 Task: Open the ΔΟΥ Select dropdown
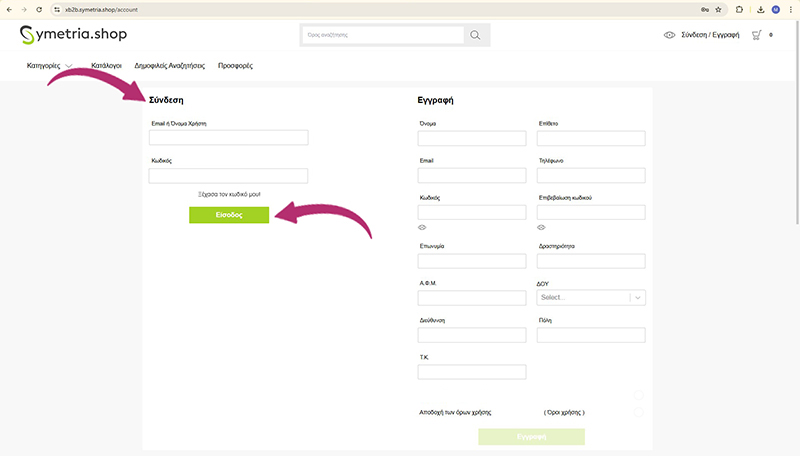(x=591, y=297)
